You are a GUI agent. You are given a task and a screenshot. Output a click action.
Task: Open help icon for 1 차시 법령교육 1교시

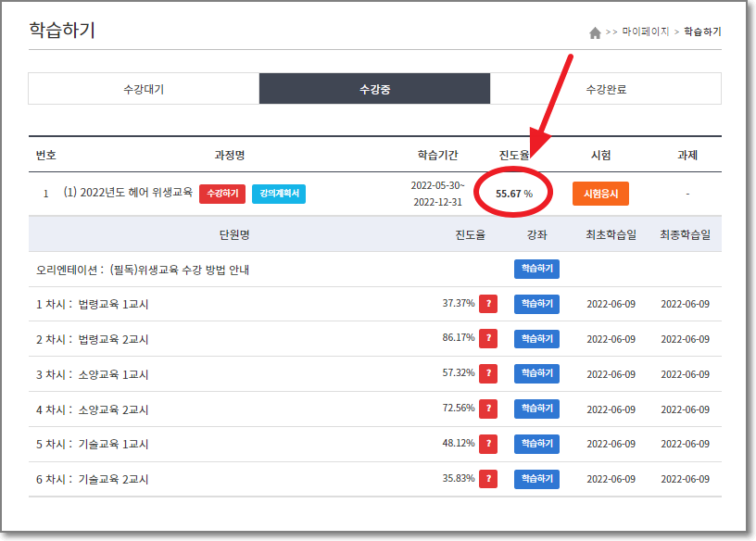[x=488, y=304]
